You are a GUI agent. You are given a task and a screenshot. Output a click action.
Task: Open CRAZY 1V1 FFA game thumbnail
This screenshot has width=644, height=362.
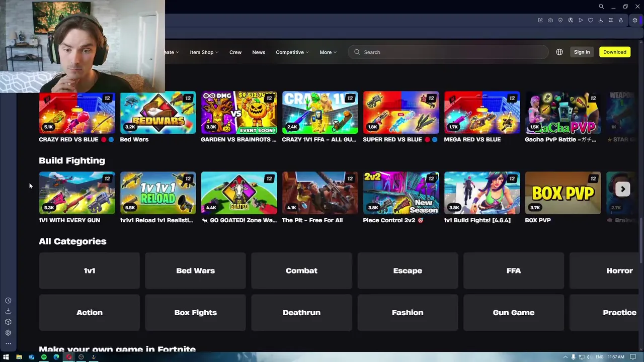pos(320,113)
